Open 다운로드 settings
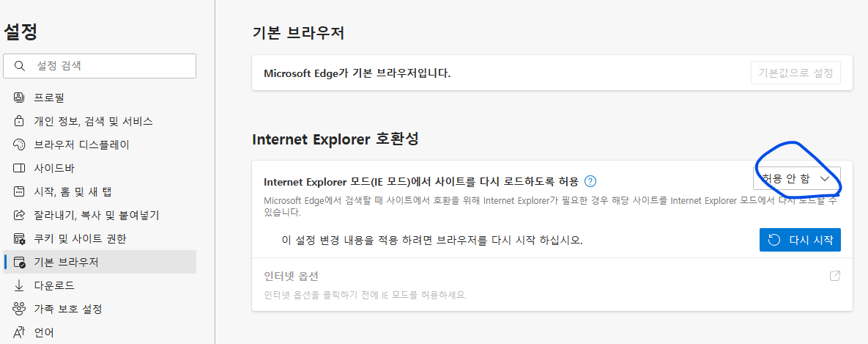 [x=100, y=285]
